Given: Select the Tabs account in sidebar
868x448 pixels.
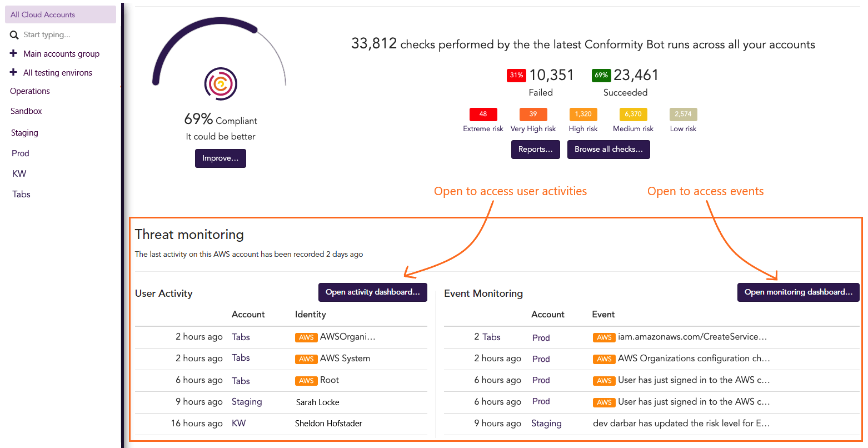Looking at the screenshot, I should pyautogui.click(x=21, y=194).
